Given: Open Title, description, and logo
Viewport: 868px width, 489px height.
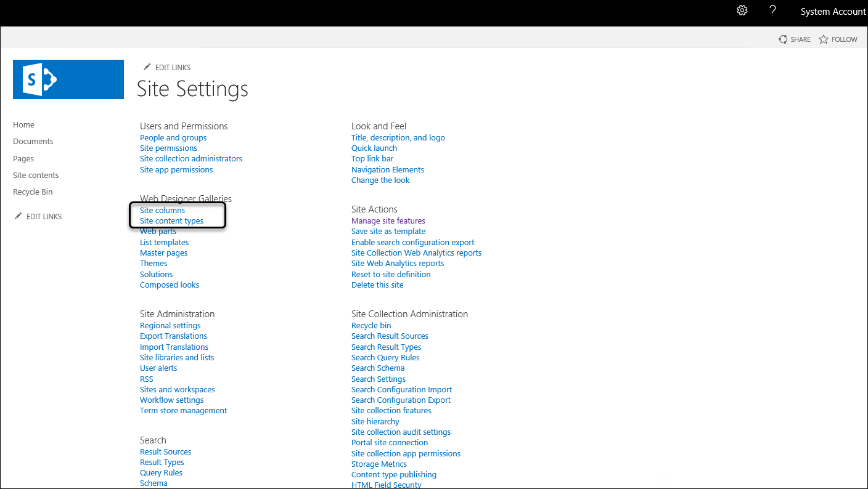Looking at the screenshot, I should click(x=398, y=138).
